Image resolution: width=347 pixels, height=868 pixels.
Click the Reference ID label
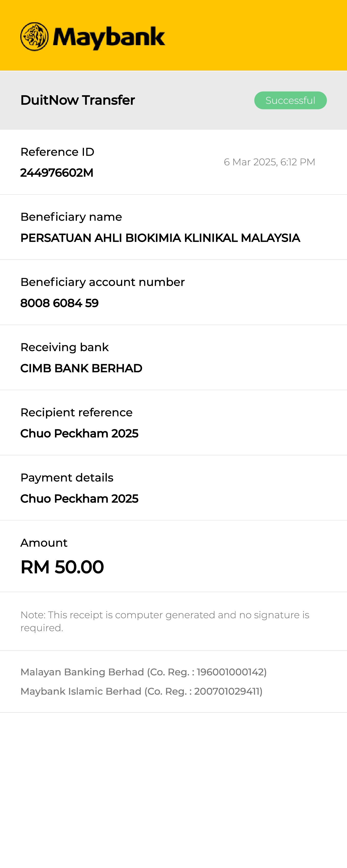[57, 152]
